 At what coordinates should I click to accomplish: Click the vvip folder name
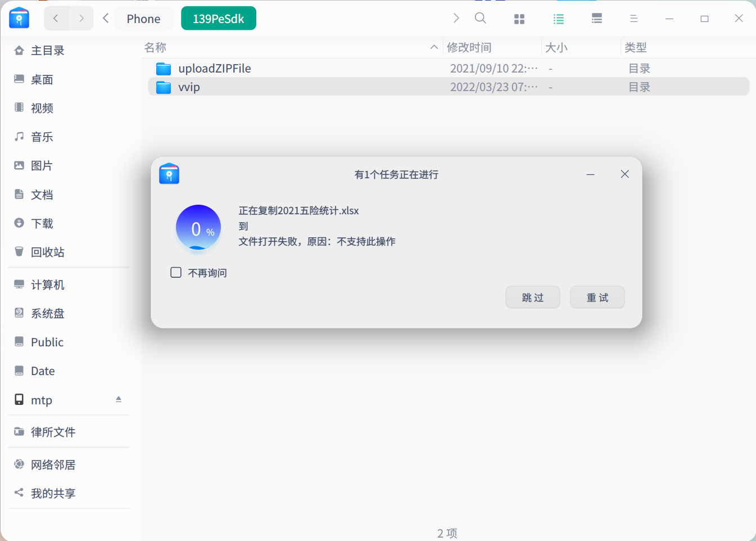click(189, 87)
